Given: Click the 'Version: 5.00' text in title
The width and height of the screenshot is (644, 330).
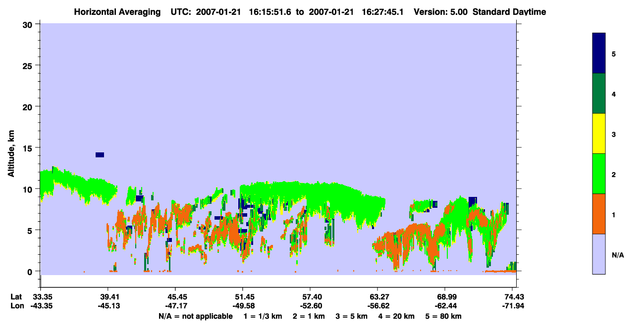Looking at the screenshot, I should click(x=440, y=12).
